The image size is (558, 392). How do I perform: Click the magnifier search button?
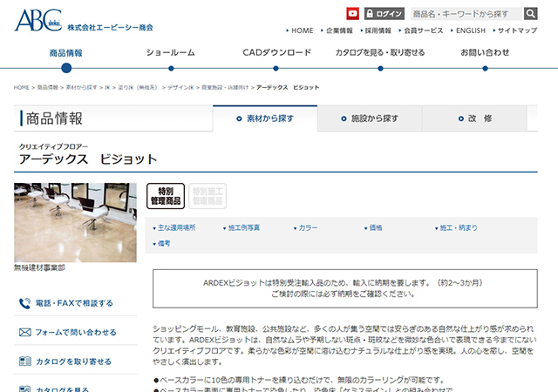531,14
